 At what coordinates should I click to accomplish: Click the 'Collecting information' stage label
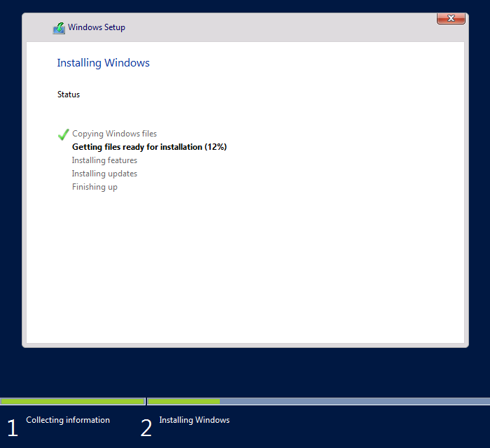pos(68,420)
